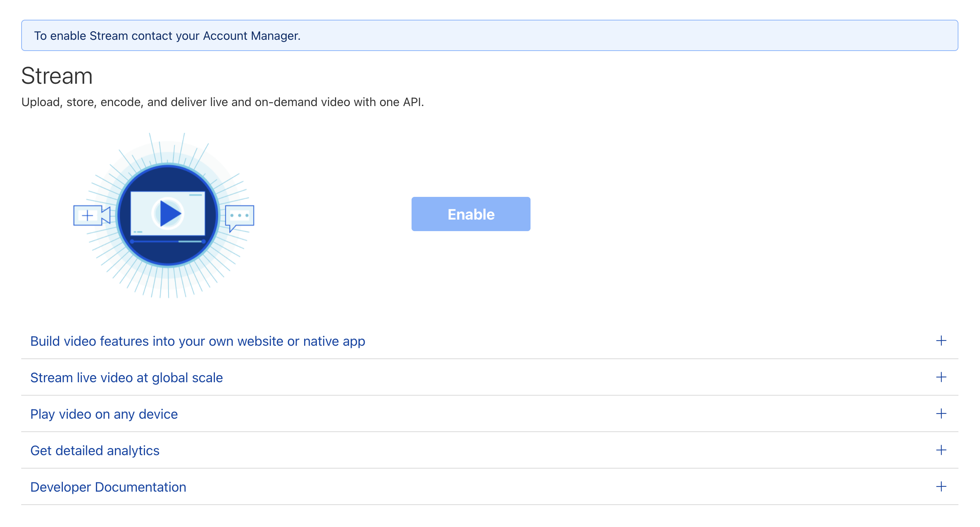
Task: Click the Account Manager info banner
Action: [x=489, y=35]
